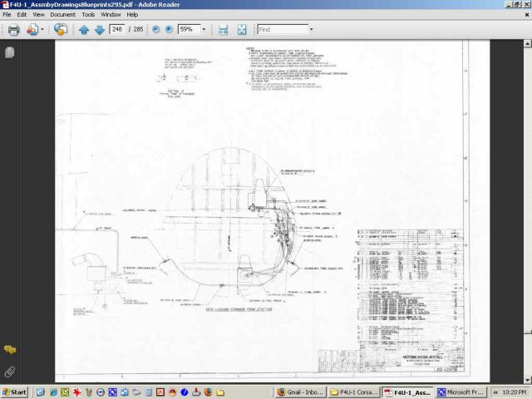The width and height of the screenshot is (532, 399).
Task: Show the Pages panel in the sidebar
Action: pos(10,52)
